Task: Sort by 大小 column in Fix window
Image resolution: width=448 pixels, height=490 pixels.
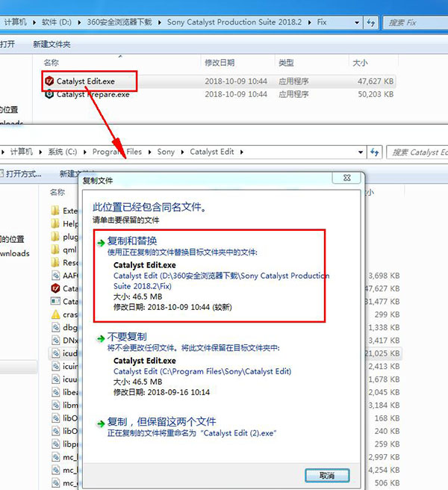Action: click(x=360, y=63)
